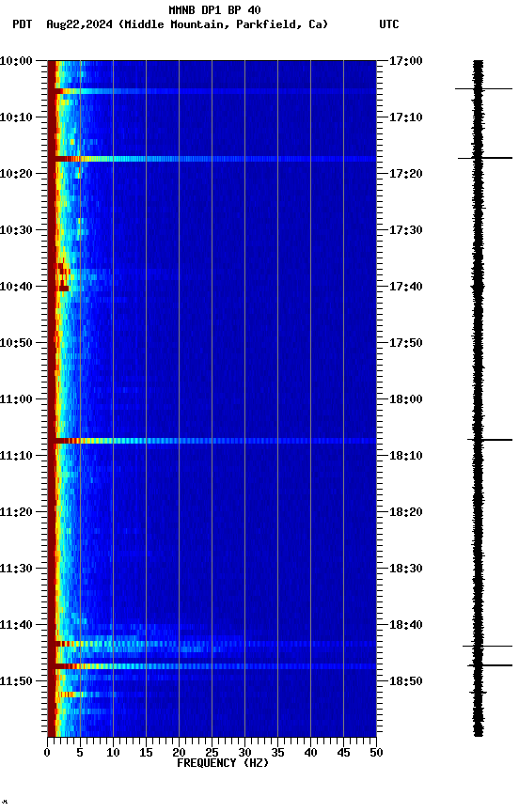Click location text '(Middle Mountain, Parkfield, Ca)'
Viewport: 519px width, 812px height.
[x=223, y=24]
